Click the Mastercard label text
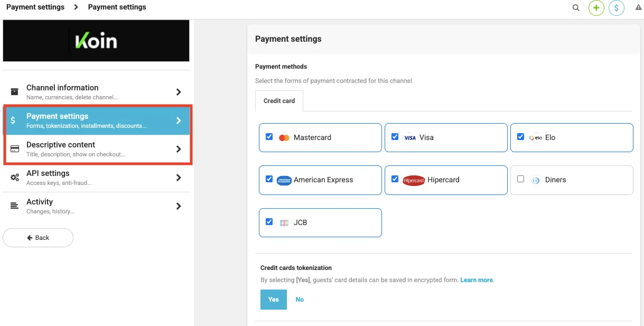The height and width of the screenshot is (326, 644). pos(312,137)
